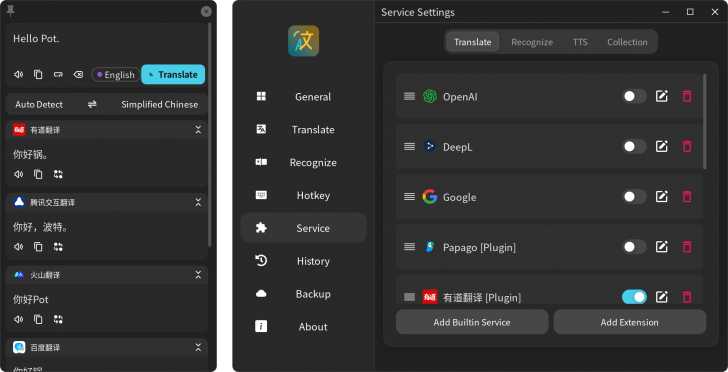
Task: Select the Translate service tab
Action: 473,42
